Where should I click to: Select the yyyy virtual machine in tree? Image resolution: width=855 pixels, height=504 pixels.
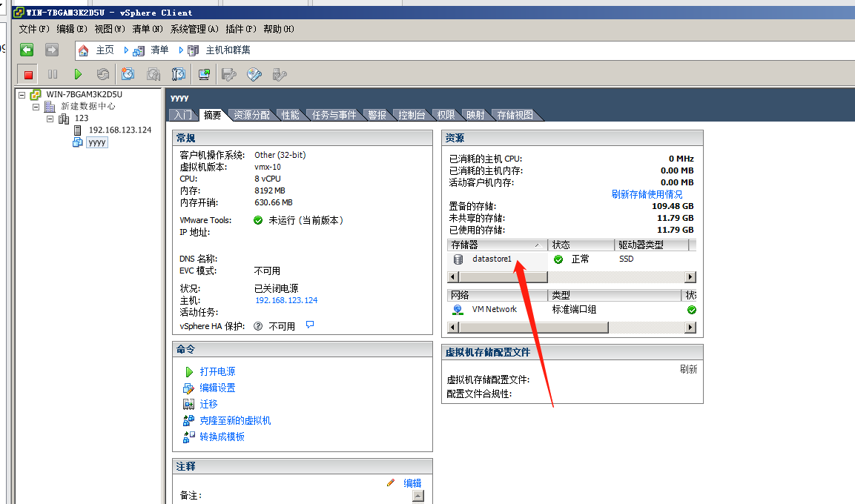pyautogui.click(x=98, y=142)
